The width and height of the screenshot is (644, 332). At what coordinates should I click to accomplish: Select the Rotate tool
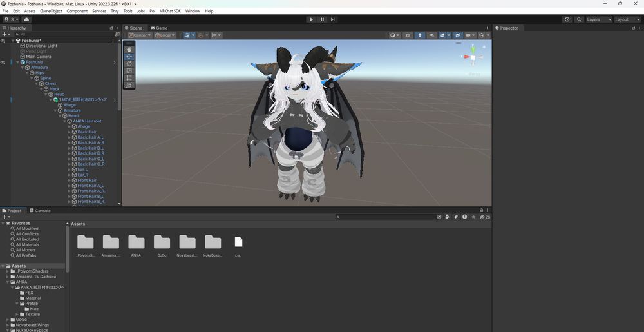pos(129,64)
